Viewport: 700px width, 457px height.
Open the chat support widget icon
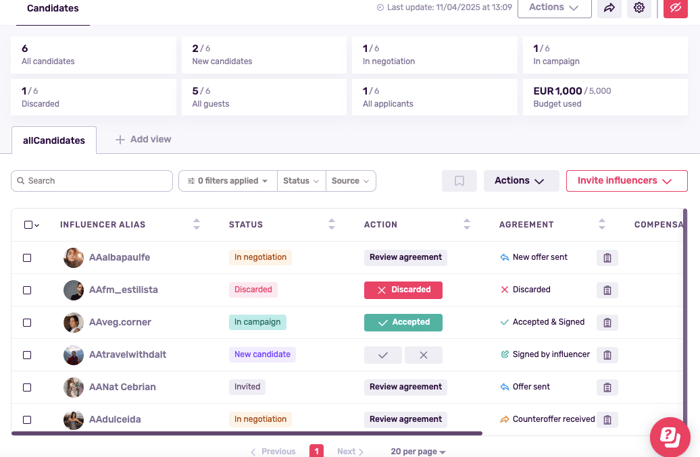670,436
